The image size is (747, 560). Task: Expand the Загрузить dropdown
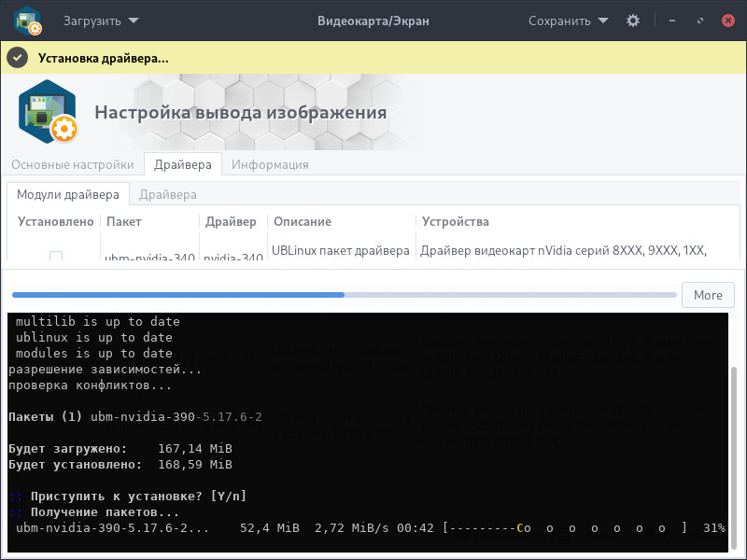101,21
